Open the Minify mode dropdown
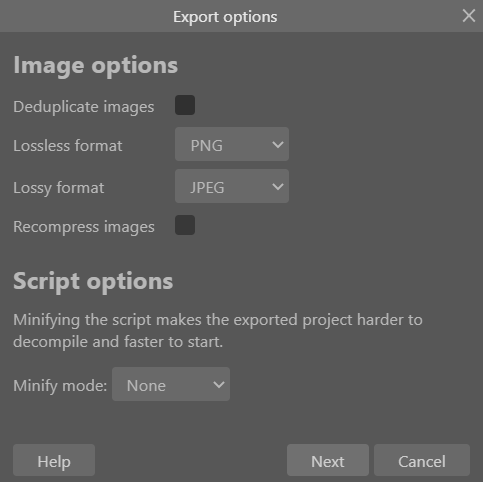 [171, 384]
